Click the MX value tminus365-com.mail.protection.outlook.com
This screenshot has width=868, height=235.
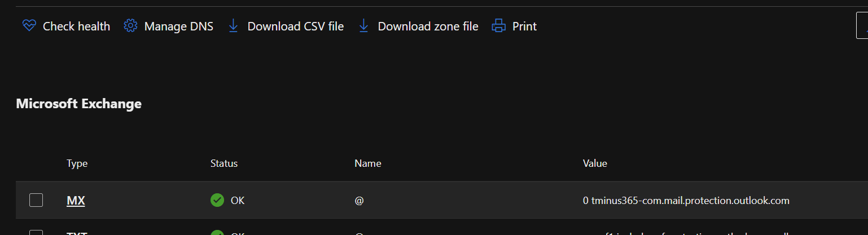pyautogui.click(x=686, y=200)
